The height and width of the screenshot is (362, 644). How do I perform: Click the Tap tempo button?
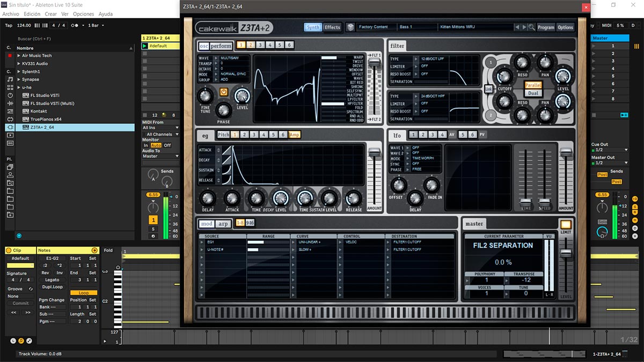point(9,25)
